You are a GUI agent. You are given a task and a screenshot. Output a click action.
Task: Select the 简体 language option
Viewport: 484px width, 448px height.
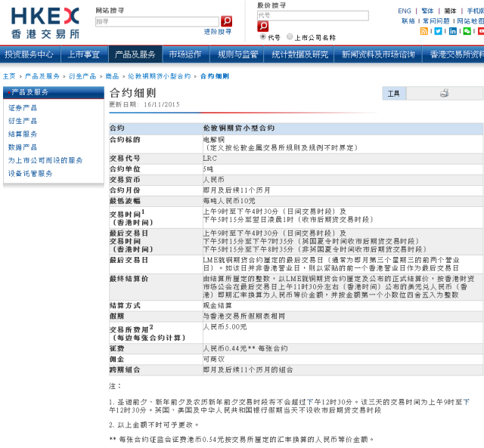click(x=450, y=11)
